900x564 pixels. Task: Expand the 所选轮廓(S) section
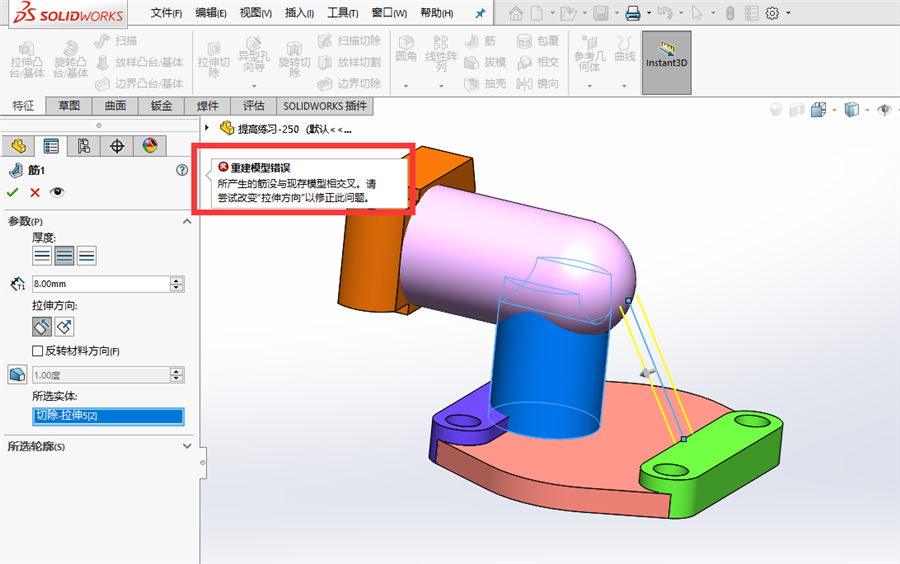tap(187, 446)
